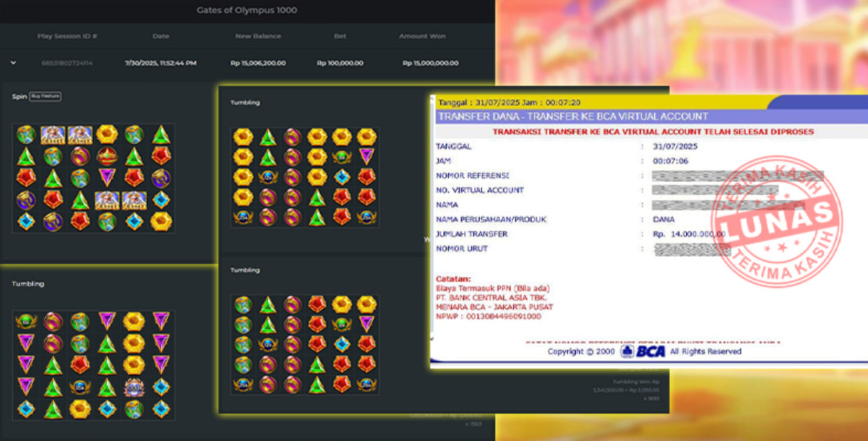Viewport: 868px width, 441px height.
Task: Select the '7/30/2025, 11:52:44 PM' date cell
Action: (161, 63)
